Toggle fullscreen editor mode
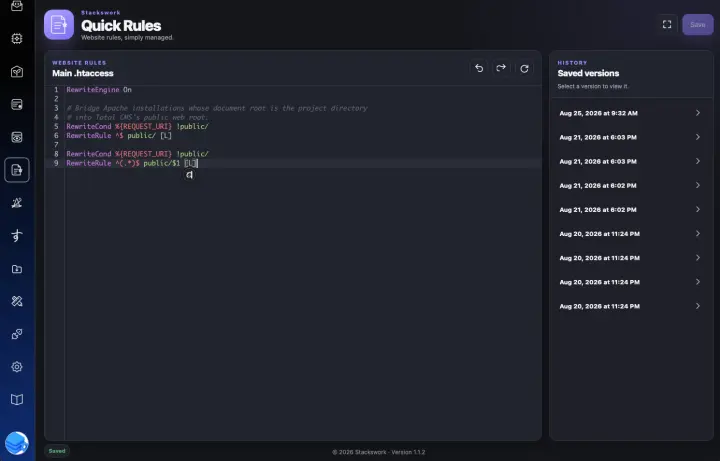Screen dimensions: 720x461 tap(667, 24)
